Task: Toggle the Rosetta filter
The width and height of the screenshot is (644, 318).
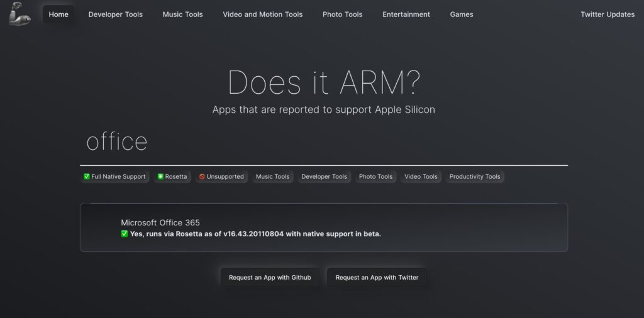Action: coord(172,176)
